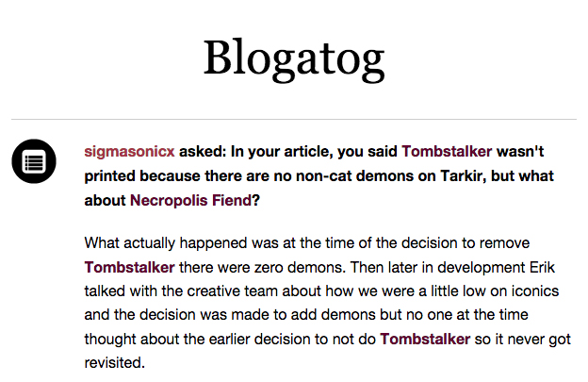Open sigmasonicx's profile link
The height and width of the screenshot is (382, 588).
[x=129, y=151]
